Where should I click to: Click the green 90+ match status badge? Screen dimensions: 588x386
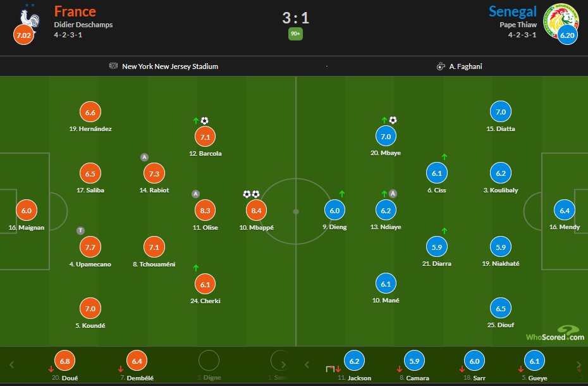point(295,34)
